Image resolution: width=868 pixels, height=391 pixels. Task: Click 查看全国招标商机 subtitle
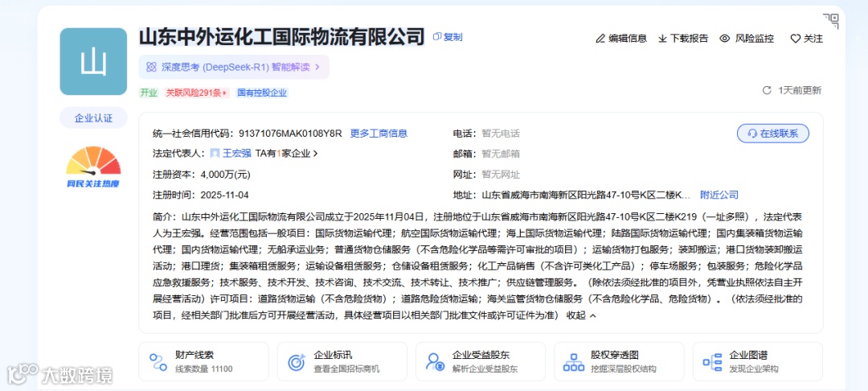(x=346, y=369)
